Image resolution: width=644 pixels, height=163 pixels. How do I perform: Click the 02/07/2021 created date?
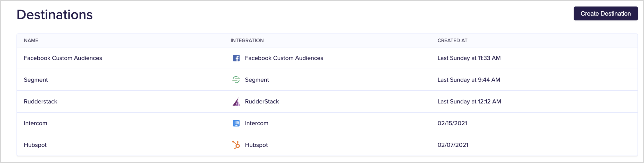[453, 145]
